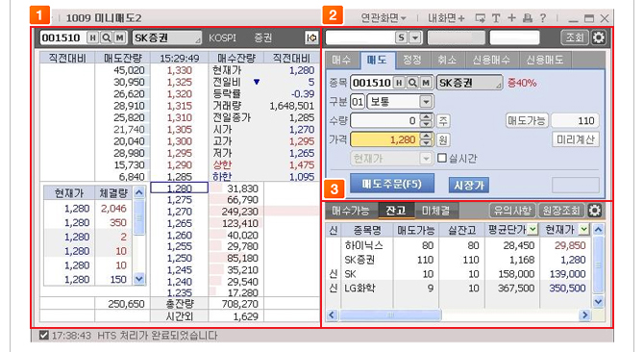Viewport: 644px width, 352px height.
Task: Click the balance table horizontal scrollbar thumb
Action: pos(390,315)
